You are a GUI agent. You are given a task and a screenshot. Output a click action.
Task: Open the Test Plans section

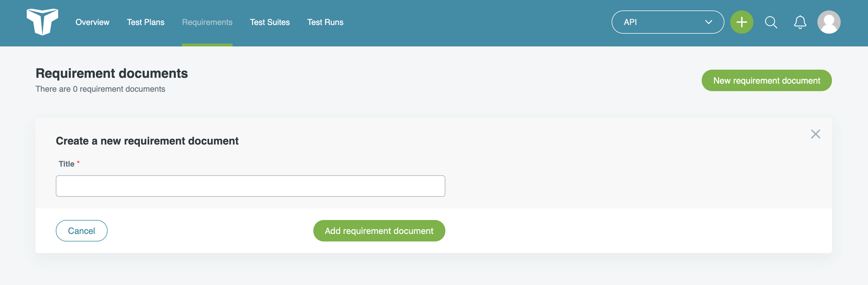point(146,22)
